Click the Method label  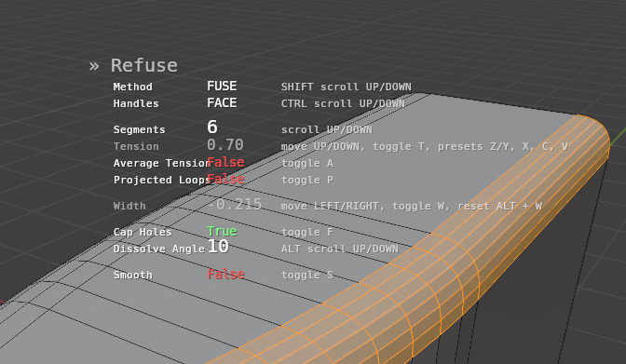click(x=132, y=87)
